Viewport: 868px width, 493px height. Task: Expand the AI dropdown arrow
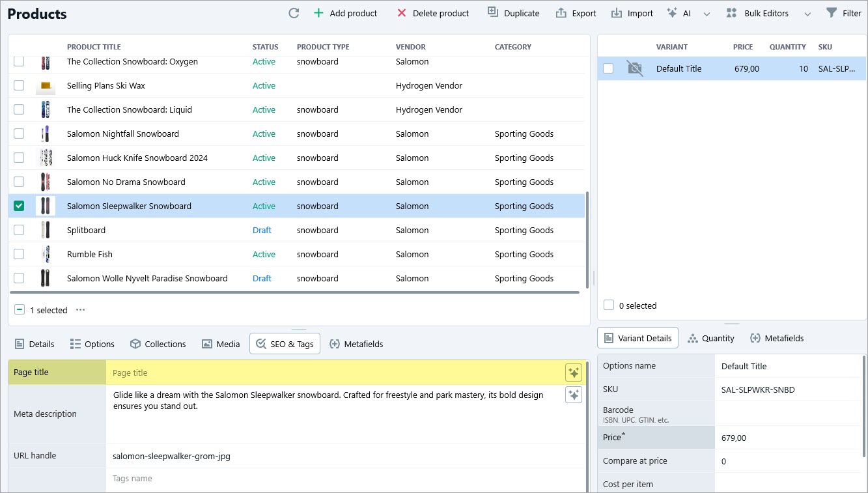(707, 14)
